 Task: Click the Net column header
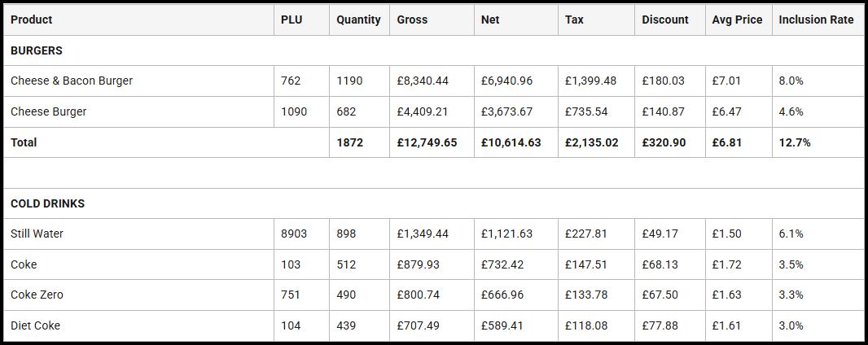click(490, 20)
